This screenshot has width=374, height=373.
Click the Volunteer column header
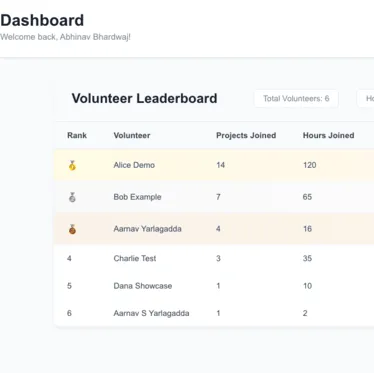(x=132, y=135)
